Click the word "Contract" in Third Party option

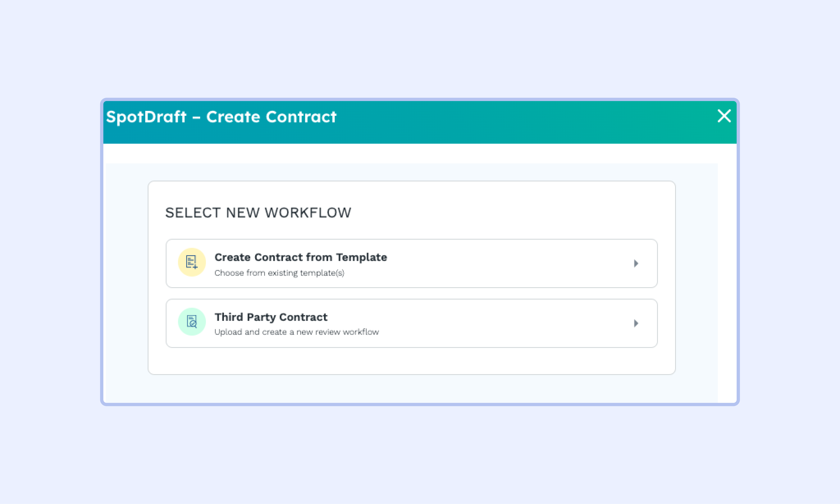tap(303, 317)
